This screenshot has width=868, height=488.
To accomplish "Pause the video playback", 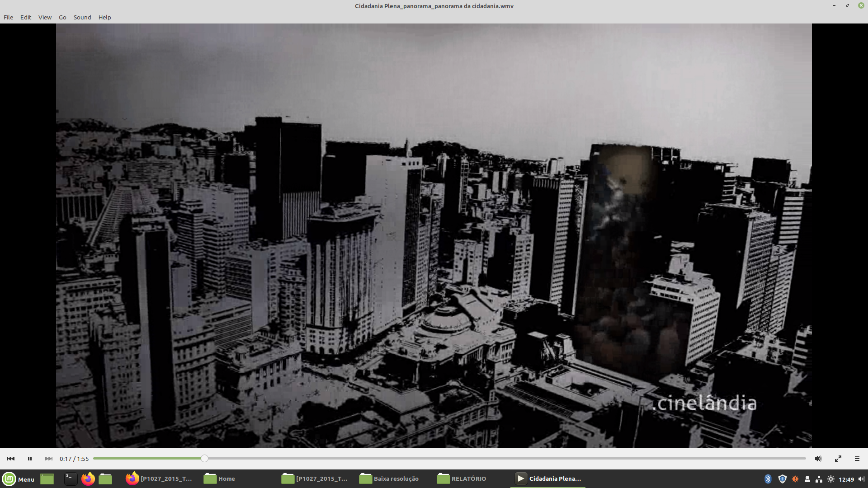I will pos(30,459).
